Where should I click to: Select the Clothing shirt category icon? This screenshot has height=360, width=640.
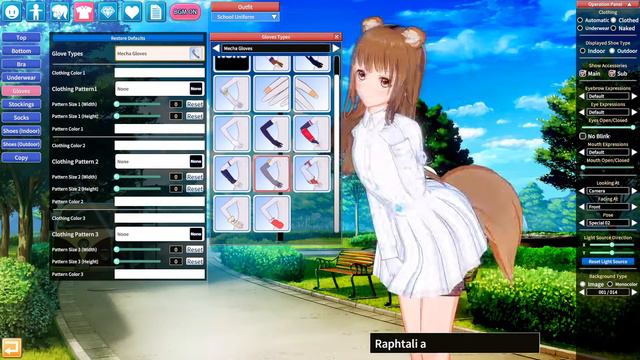84,12
